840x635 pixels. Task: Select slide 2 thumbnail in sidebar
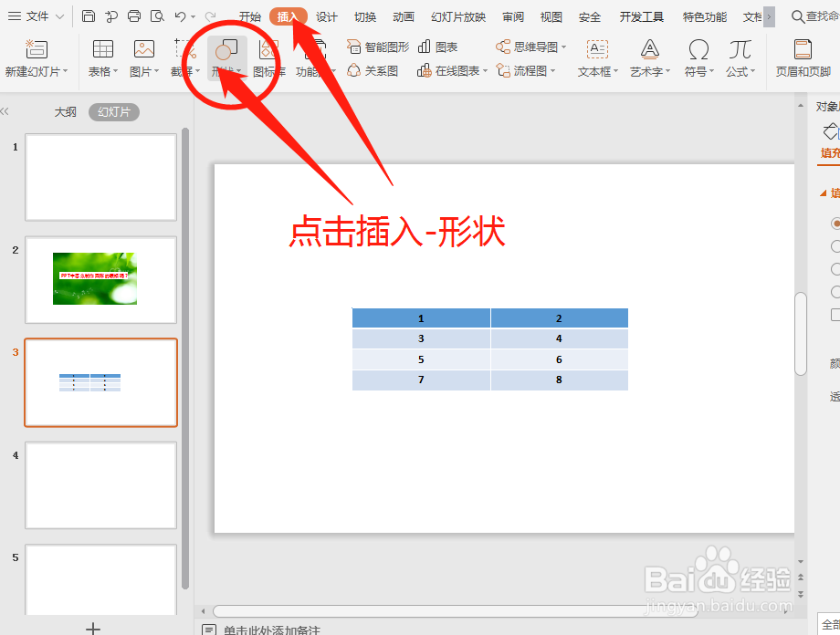pos(100,280)
